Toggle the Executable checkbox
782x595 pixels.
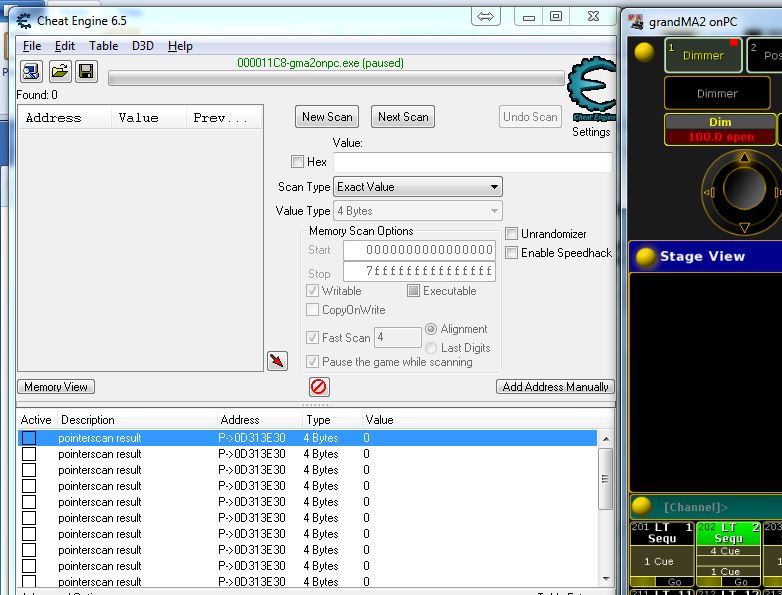coord(413,290)
